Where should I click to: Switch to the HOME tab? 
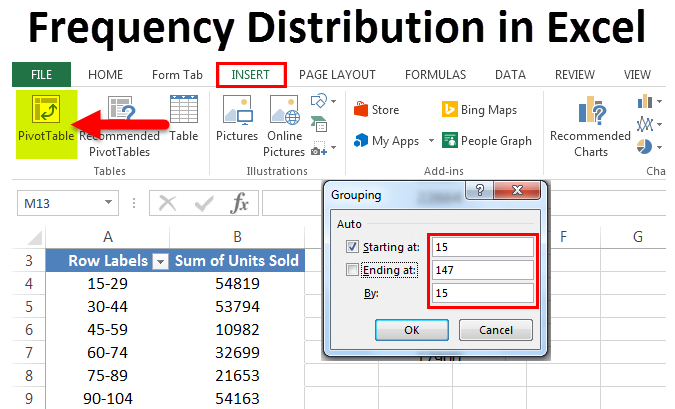pyautogui.click(x=105, y=75)
